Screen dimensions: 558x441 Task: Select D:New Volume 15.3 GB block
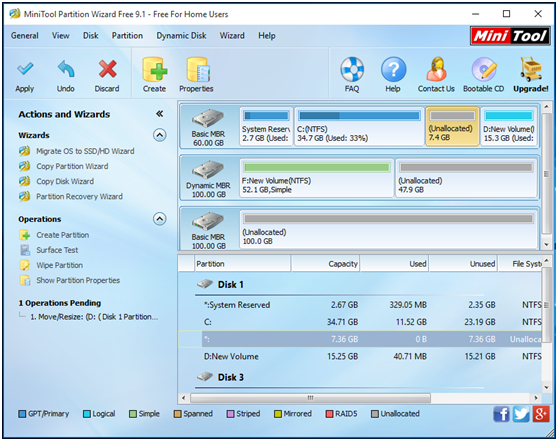(x=509, y=126)
